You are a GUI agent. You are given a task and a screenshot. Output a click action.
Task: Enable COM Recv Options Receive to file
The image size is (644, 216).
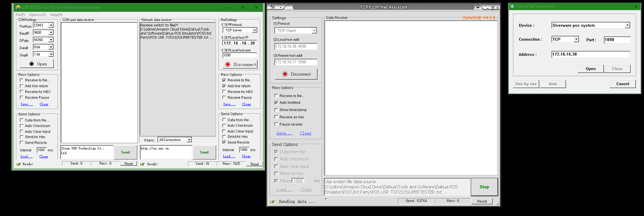click(x=21, y=80)
